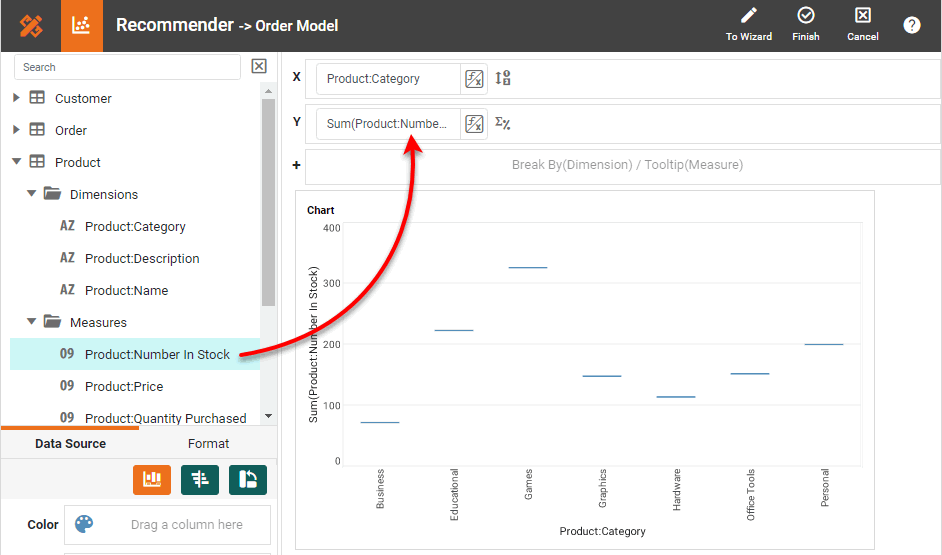
Task: Click the To Wizard pencil icon
Action: tap(748, 16)
